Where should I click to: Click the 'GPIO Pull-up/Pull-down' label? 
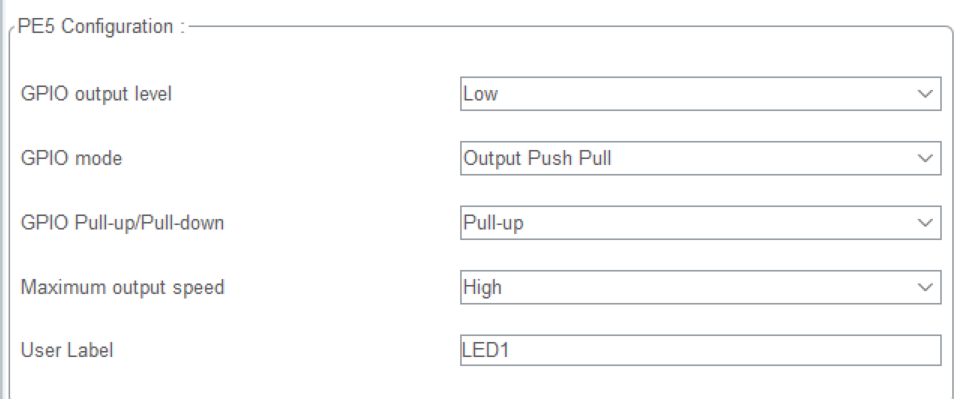(x=123, y=223)
